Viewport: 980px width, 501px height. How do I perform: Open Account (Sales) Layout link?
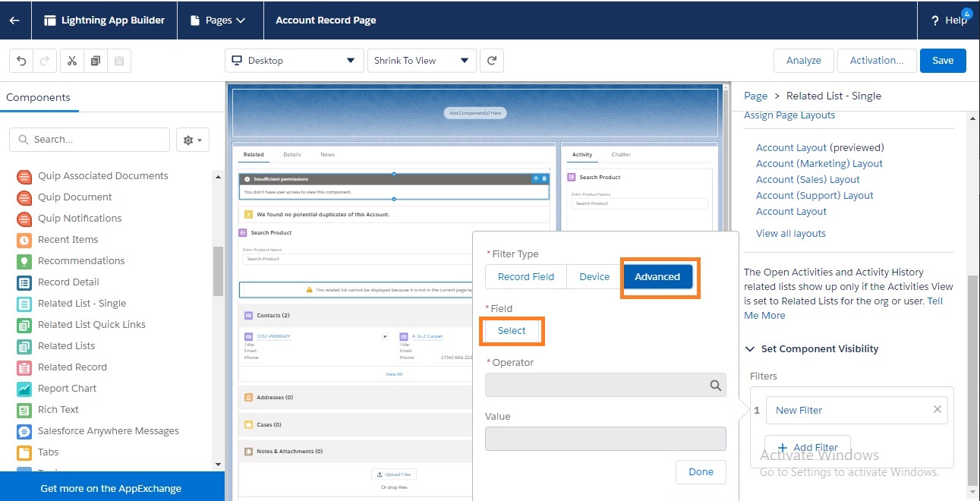coord(808,179)
